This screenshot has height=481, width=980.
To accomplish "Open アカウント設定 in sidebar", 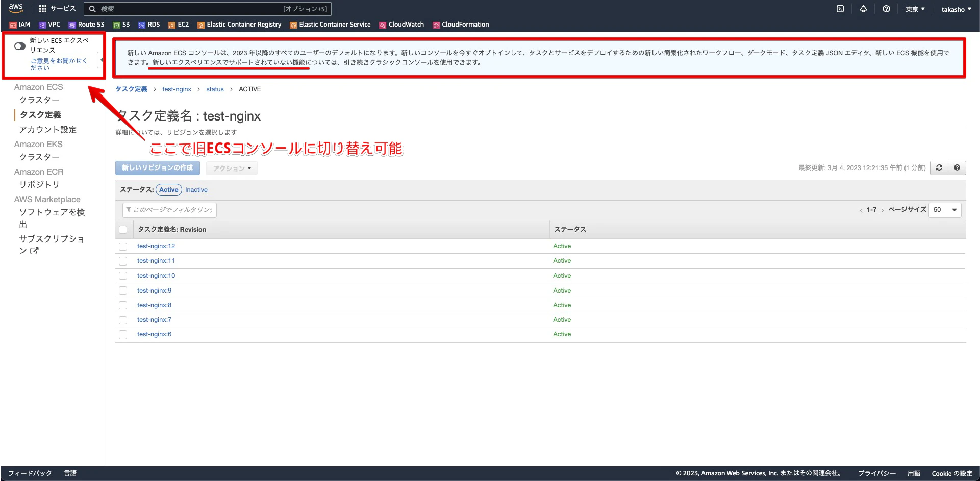I will click(48, 130).
